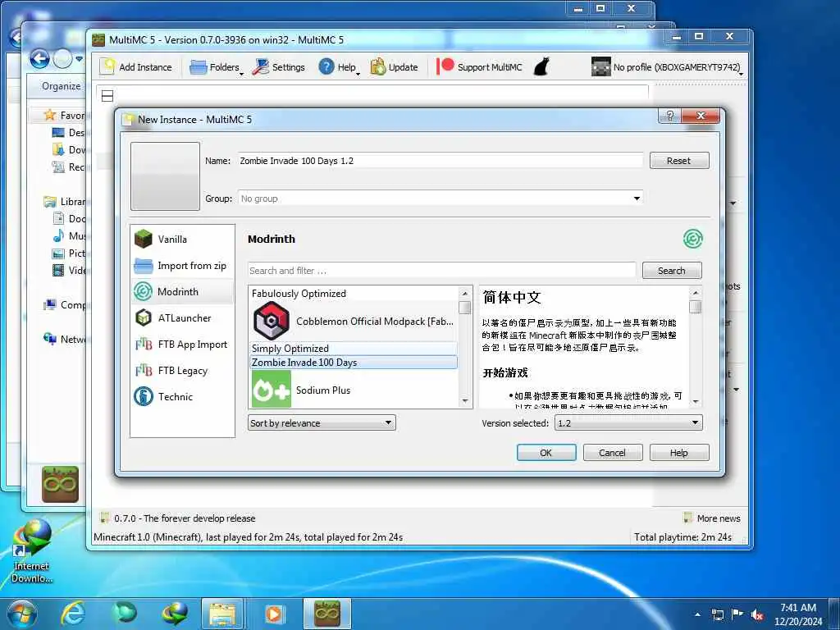Click modpack list scroll down arrow
840x630 pixels.
pos(465,400)
